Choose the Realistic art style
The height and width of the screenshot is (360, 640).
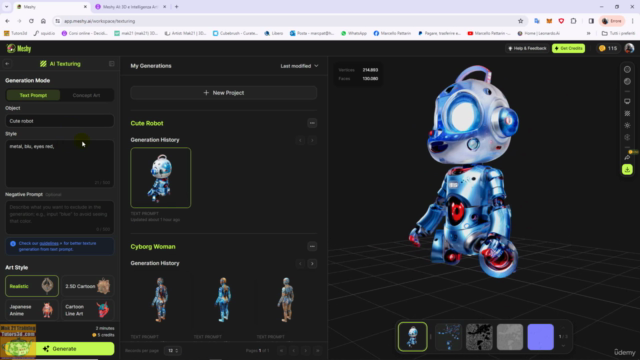coord(32,286)
